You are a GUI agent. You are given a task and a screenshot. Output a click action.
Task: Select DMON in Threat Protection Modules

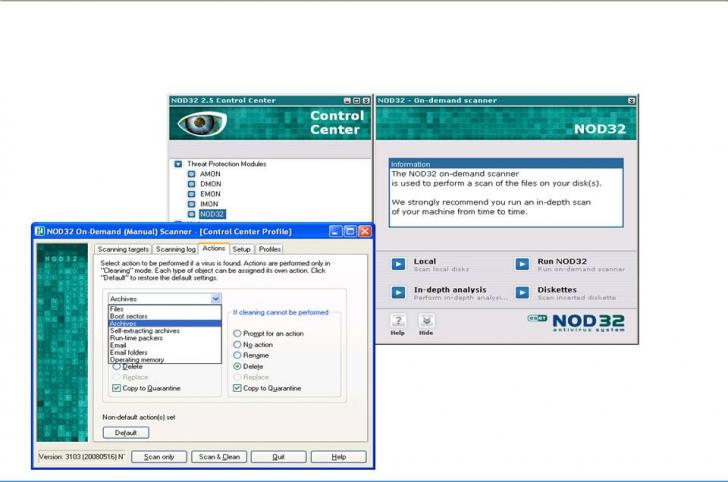210,184
